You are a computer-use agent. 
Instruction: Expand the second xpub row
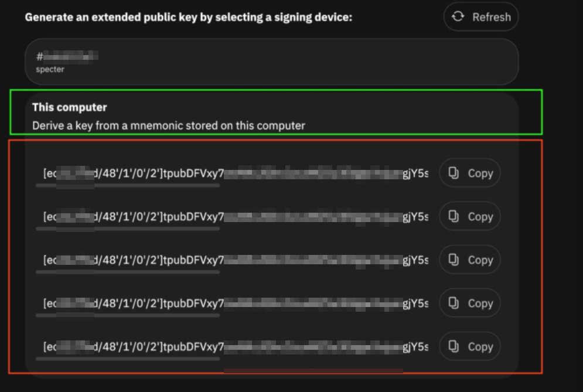[x=234, y=216]
